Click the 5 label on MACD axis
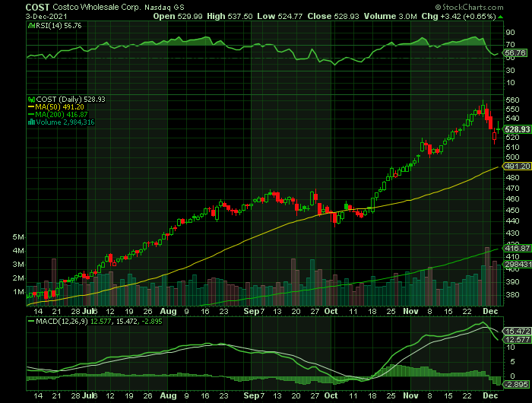The image size is (532, 403). point(513,362)
